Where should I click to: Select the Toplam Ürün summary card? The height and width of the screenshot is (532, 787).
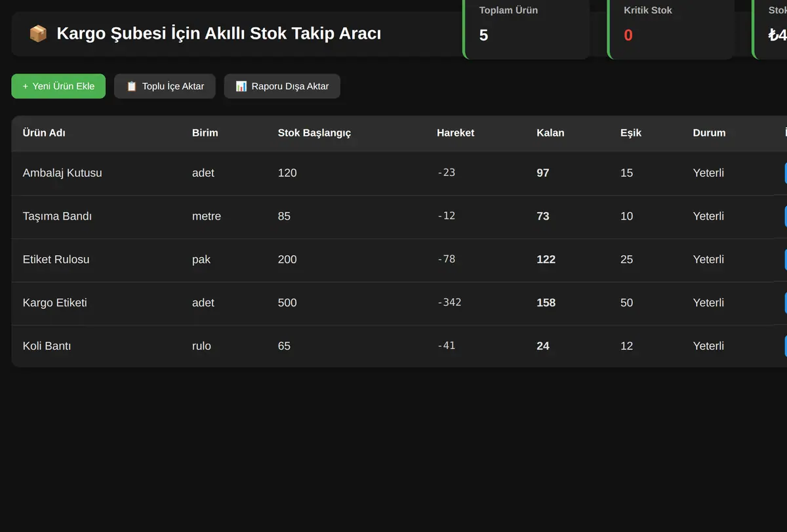pos(527,28)
